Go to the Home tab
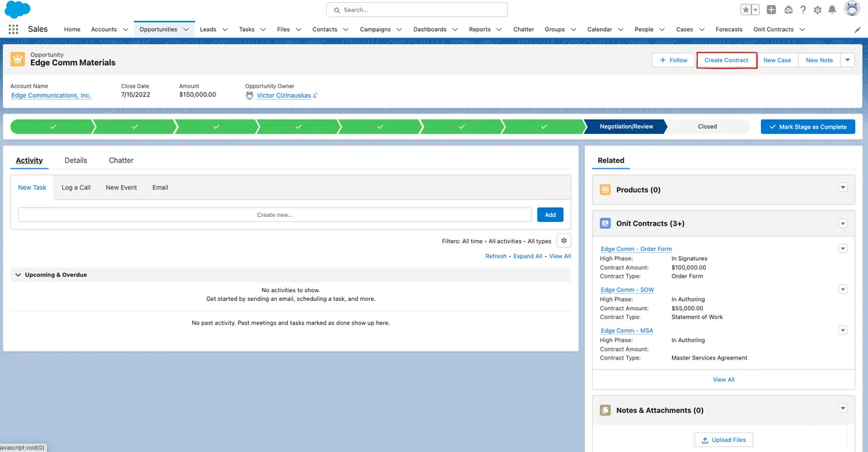868x452 pixels. click(x=72, y=30)
